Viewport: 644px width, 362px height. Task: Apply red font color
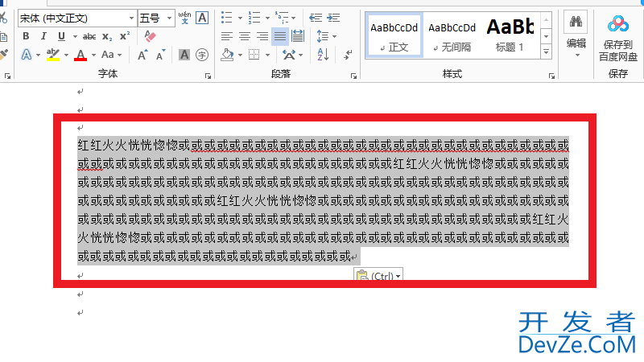pos(80,55)
